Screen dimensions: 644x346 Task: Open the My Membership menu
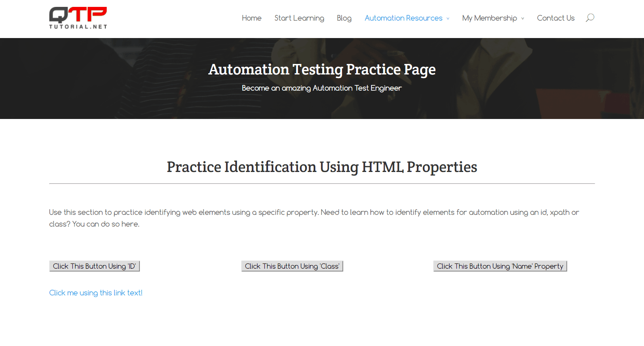[490, 18]
